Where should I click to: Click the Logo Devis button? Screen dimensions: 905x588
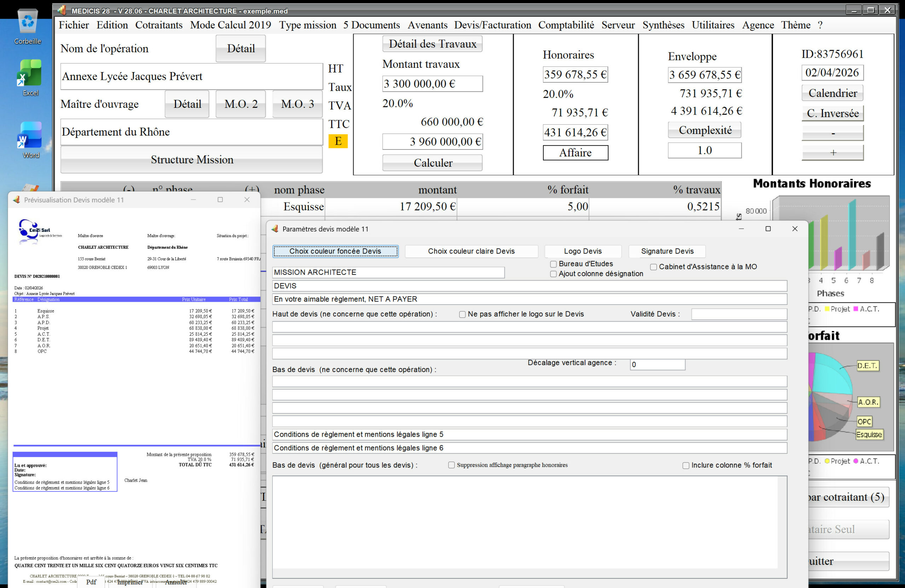tap(583, 251)
